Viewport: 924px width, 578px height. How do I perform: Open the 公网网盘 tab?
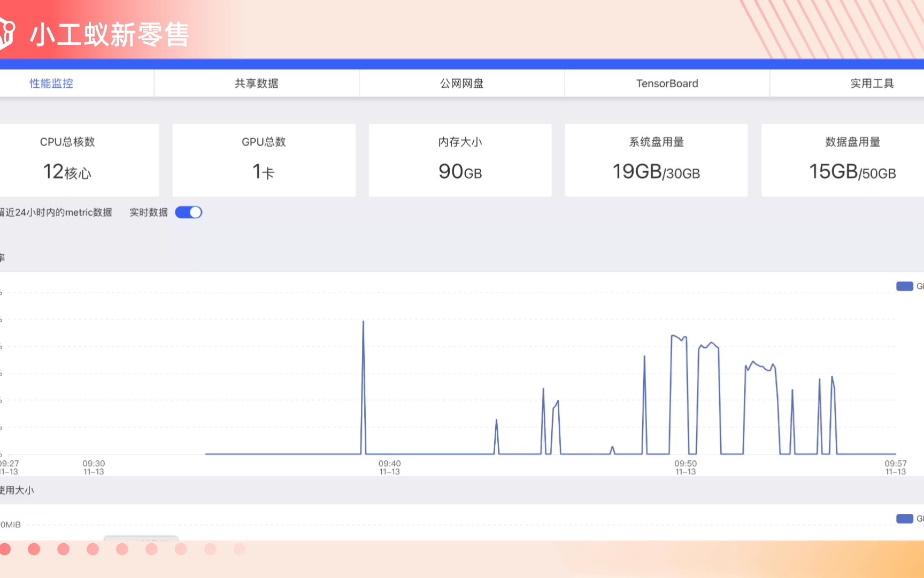click(x=462, y=83)
